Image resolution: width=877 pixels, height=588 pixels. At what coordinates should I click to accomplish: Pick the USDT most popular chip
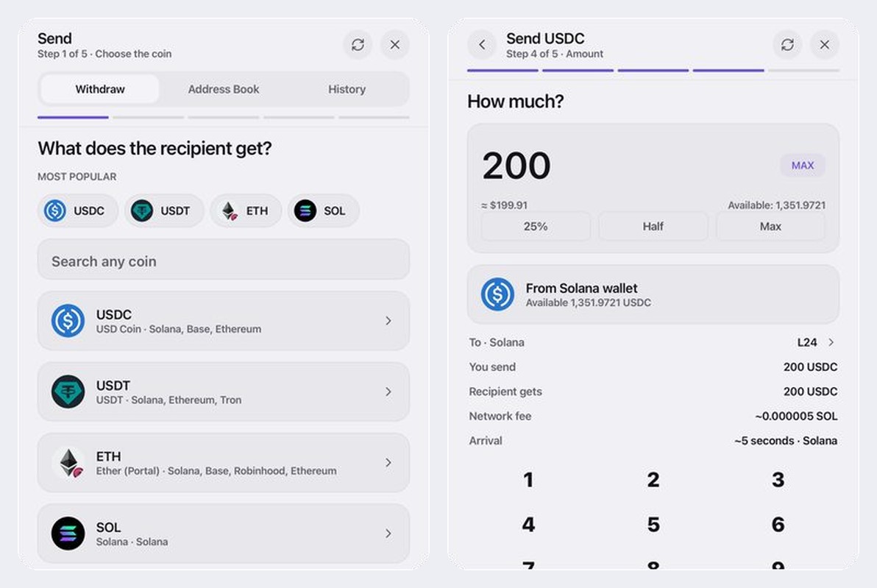[x=165, y=211]
